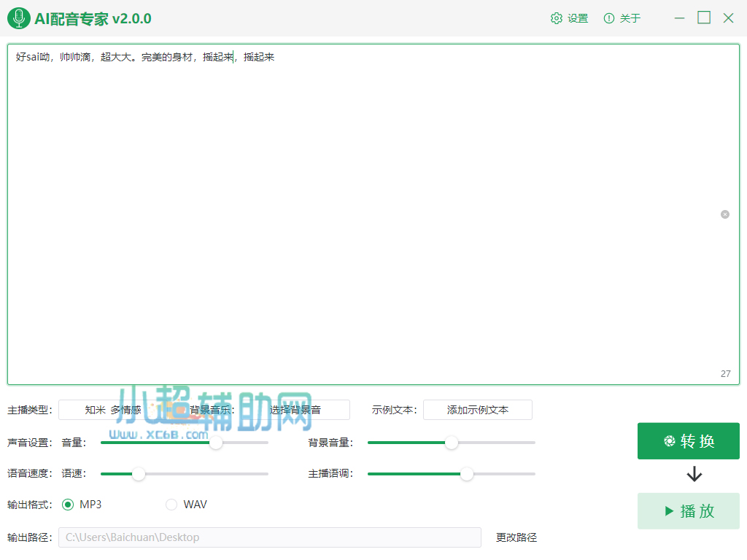747x560 pixels.
Task: Maximize the application window
Action: click(704, 18)
